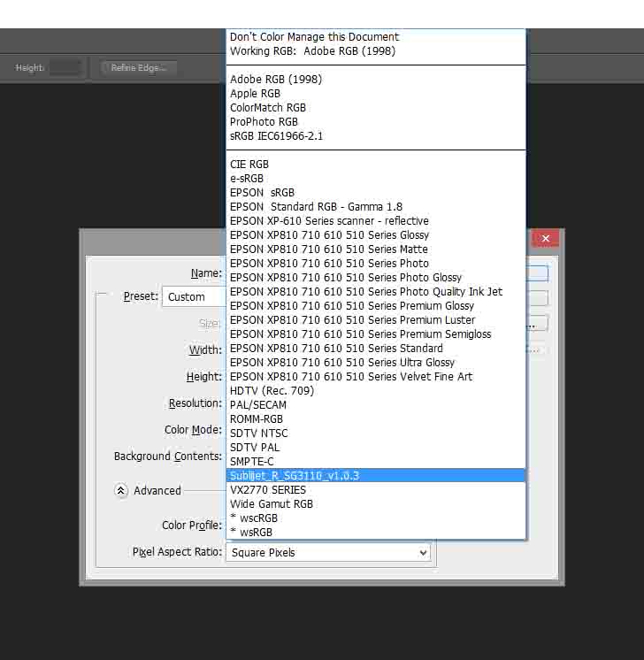Viewport: 644px width, 660px height.
Task: Choose CIE RGB profile
Action: [376, 165]
